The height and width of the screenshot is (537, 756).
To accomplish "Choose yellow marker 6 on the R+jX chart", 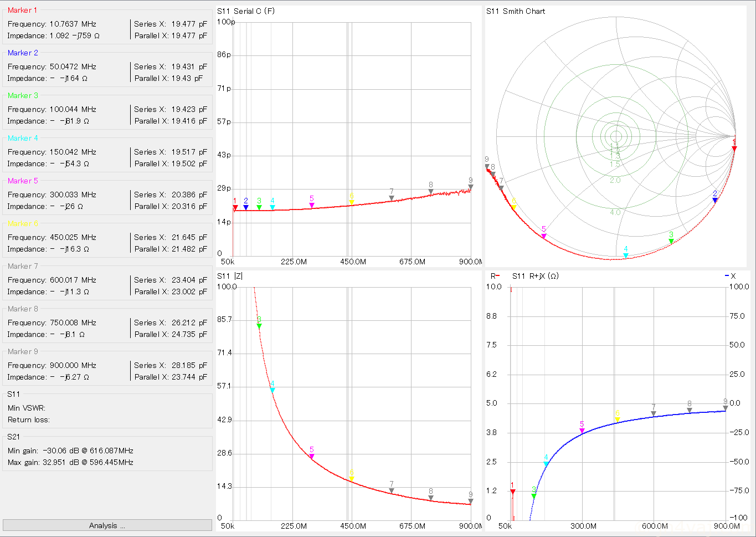I will (x=618, y=420).
